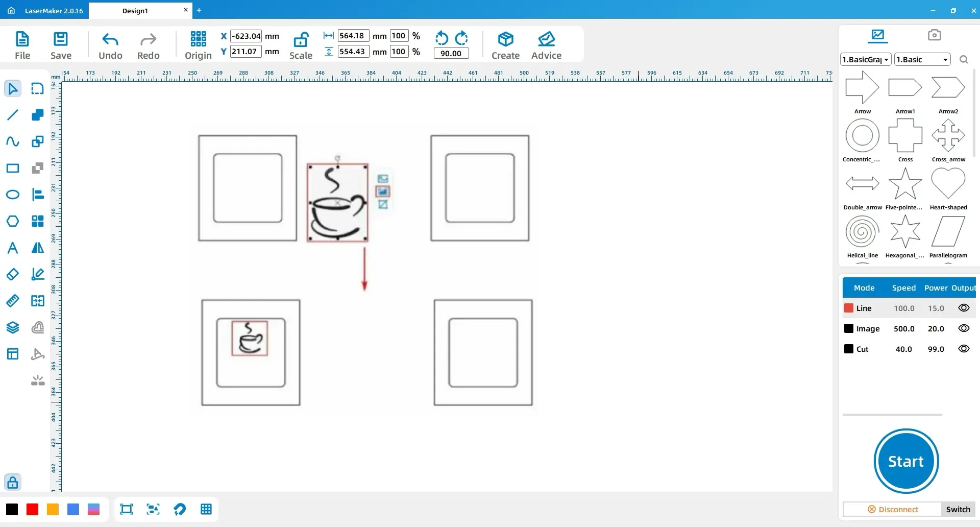The height and width of the screenshot is (527, 980).
Task: Open the layout panel tool
Action: click(x=12, y=354)
